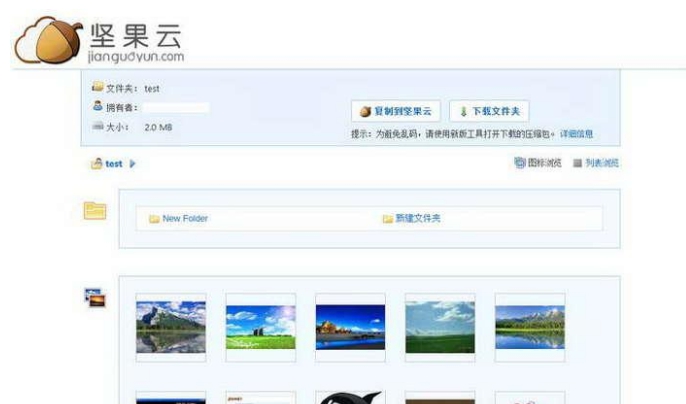Click the folder name text test
This screenshot has height=404, width=686.
pyautogui.click(x=152, y=89)
